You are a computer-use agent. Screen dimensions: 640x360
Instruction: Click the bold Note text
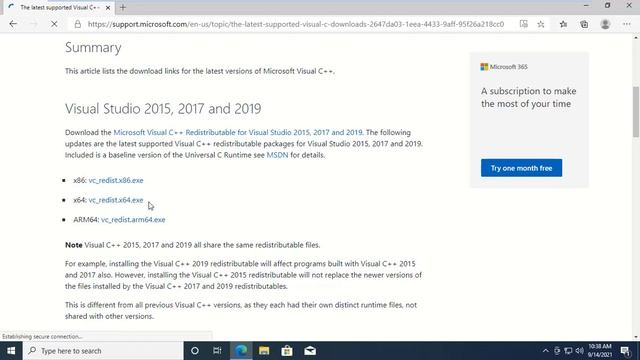coord(73,245)
